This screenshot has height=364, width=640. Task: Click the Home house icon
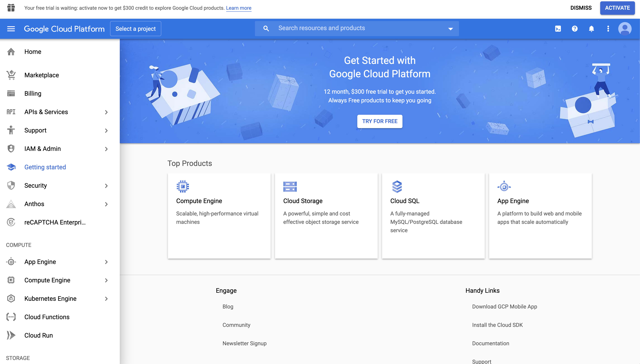click(x=11, y=52)
